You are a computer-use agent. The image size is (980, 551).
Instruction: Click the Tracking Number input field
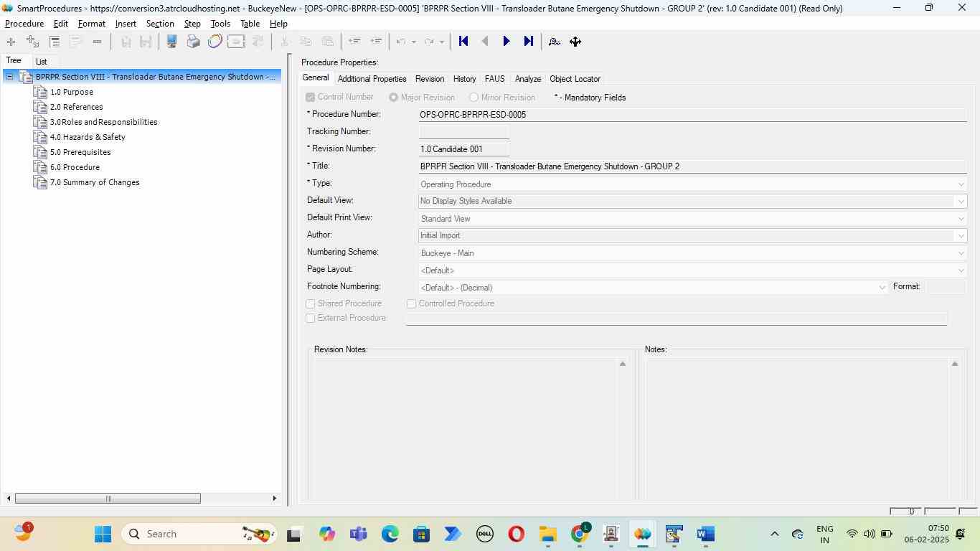tap(464, 132)
